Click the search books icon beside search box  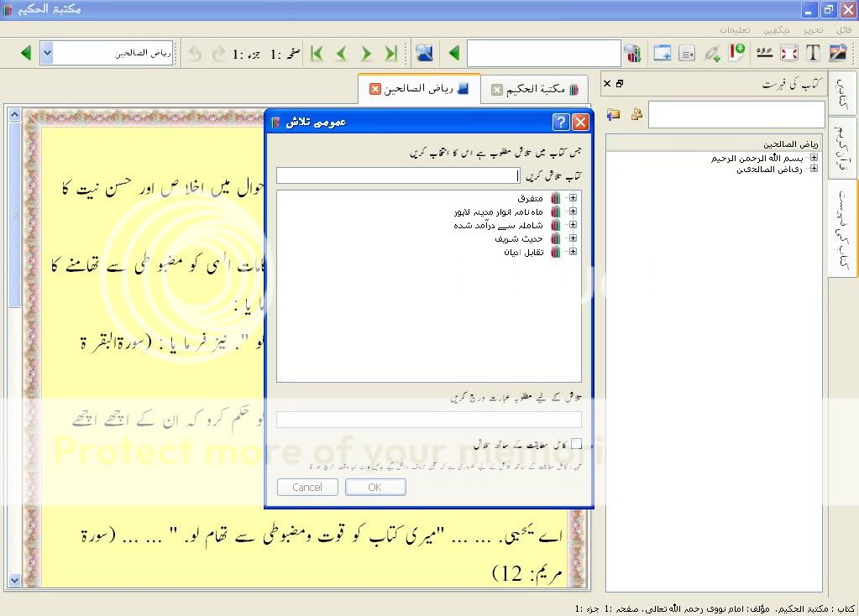(x=633, y=54)
